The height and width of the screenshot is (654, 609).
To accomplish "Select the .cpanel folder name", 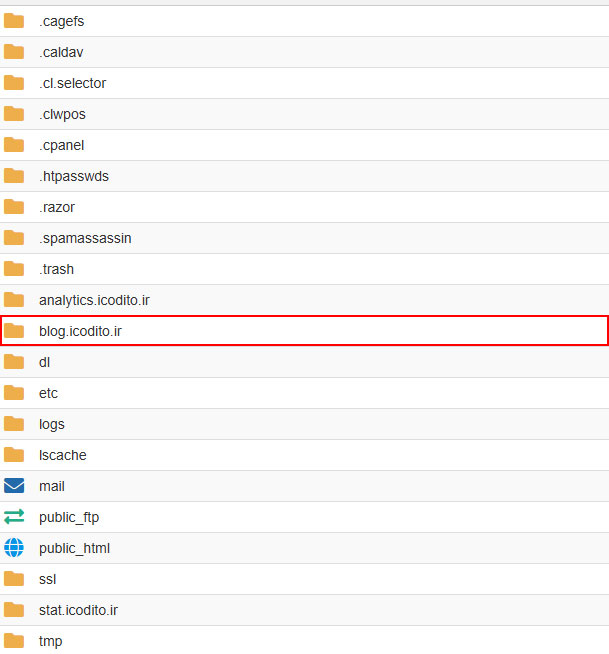I will point(61,145).
